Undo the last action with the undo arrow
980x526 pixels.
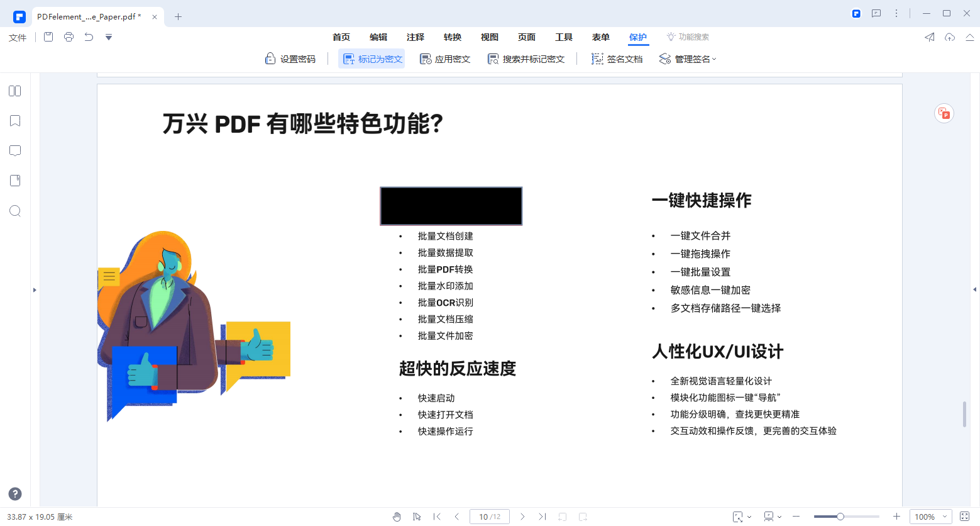(x=88, y=37)
